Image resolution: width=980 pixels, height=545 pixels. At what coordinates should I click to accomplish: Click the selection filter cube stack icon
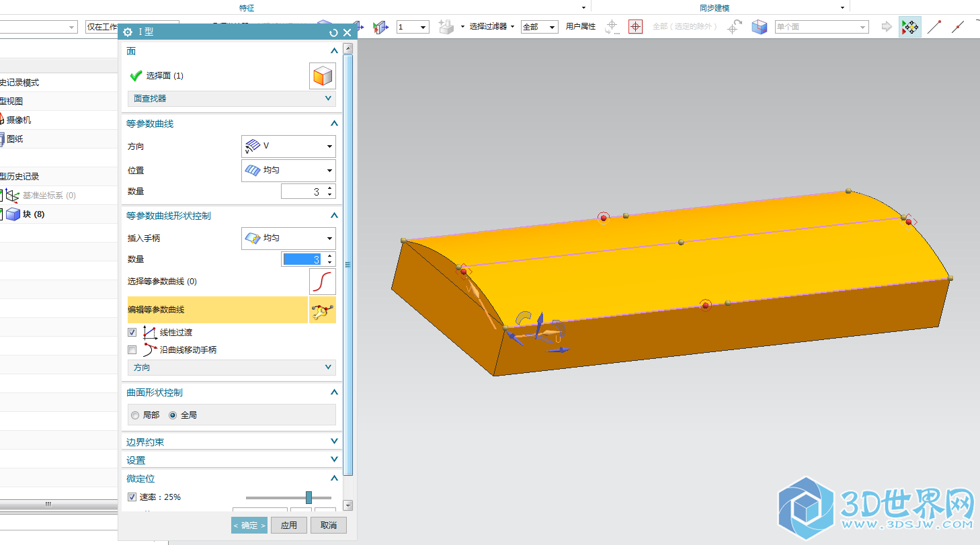[446, 27]
